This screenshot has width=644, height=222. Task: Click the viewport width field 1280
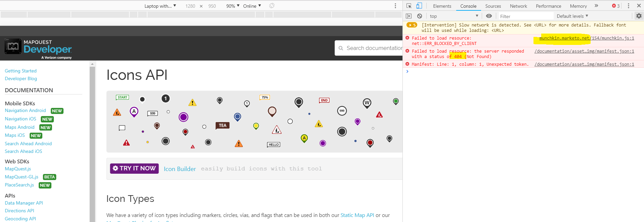coord(190,6)
